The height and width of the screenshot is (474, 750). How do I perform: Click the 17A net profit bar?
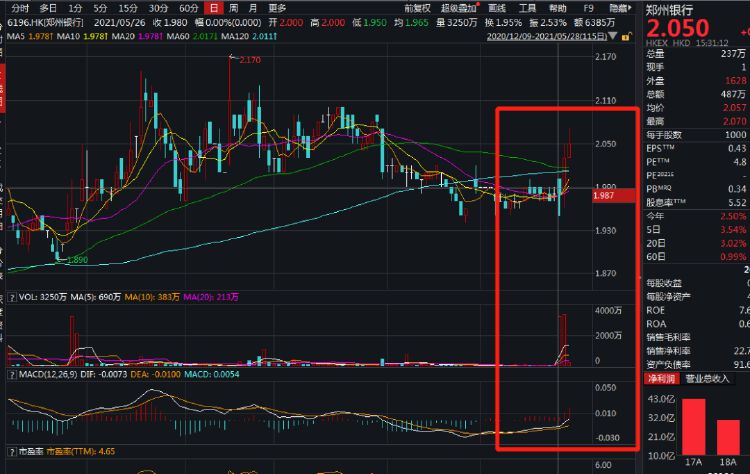click(x=694, y=424)
